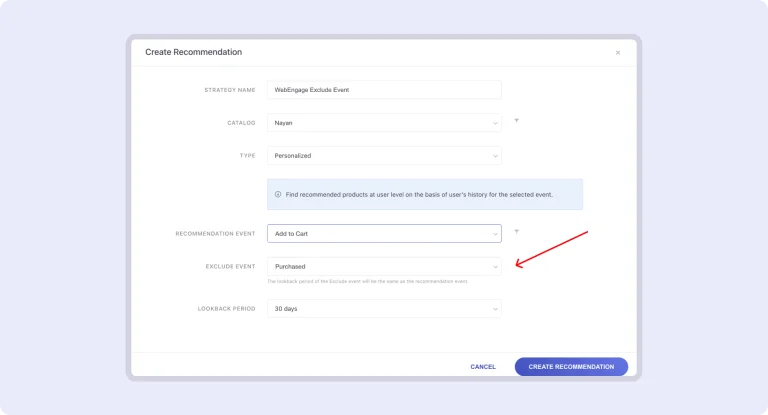Screen dimensions: 768x415
Task: Expand the Exclude Event dropdown showing Purchased
Action: tap(384, 267)
